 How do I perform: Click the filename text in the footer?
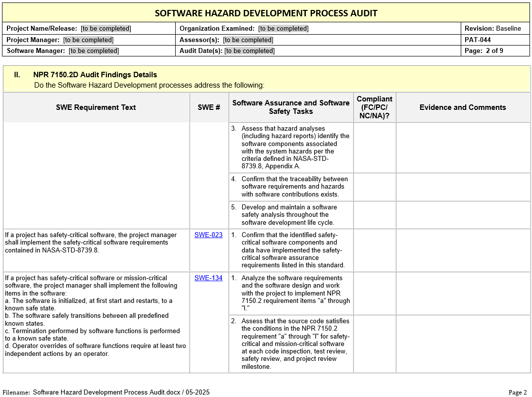point(121,392)
